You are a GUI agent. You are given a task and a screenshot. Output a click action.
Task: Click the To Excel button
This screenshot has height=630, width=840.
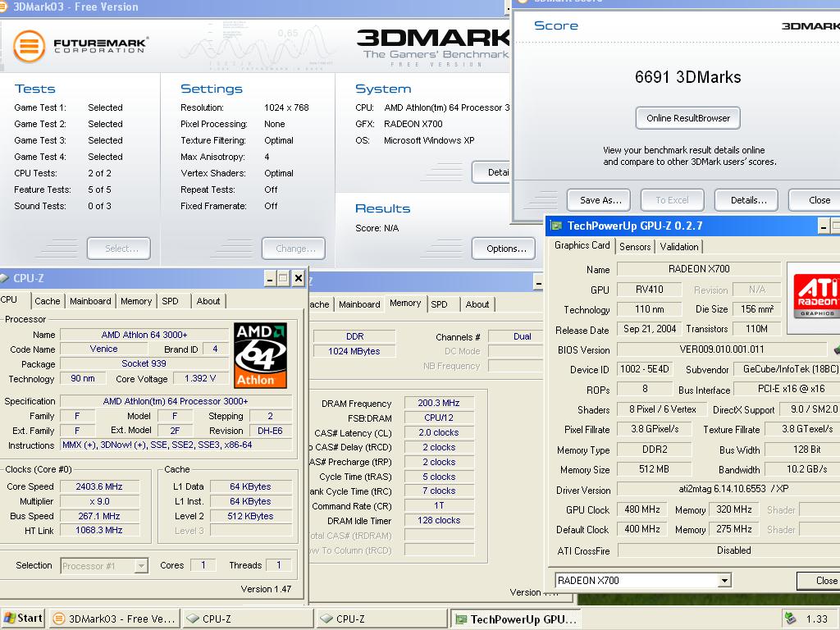(673, 200)
